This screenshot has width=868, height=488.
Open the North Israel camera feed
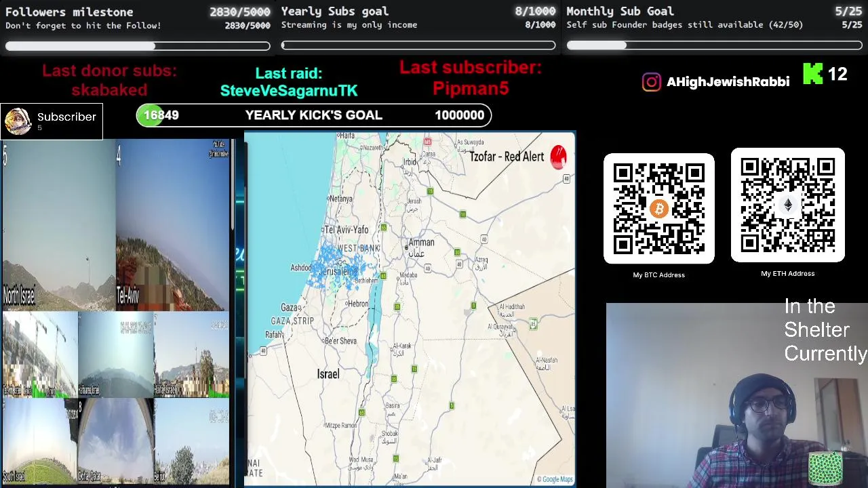point(58,224)
